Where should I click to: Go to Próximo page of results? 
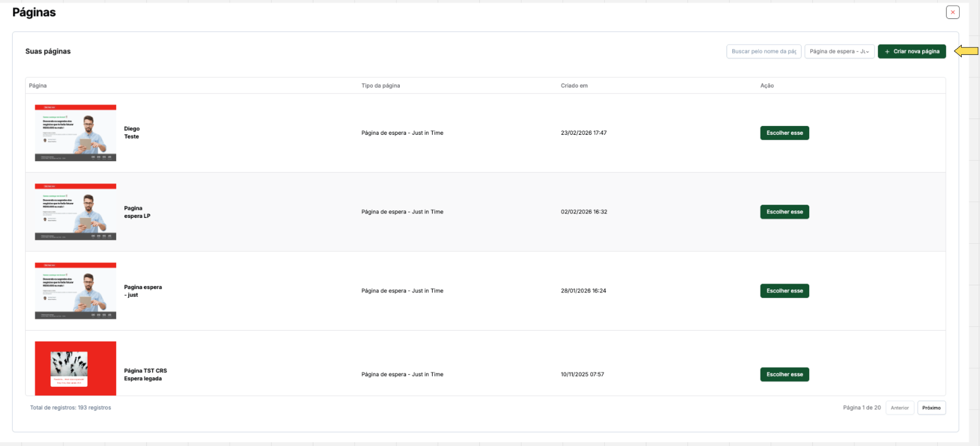[931, 408]
